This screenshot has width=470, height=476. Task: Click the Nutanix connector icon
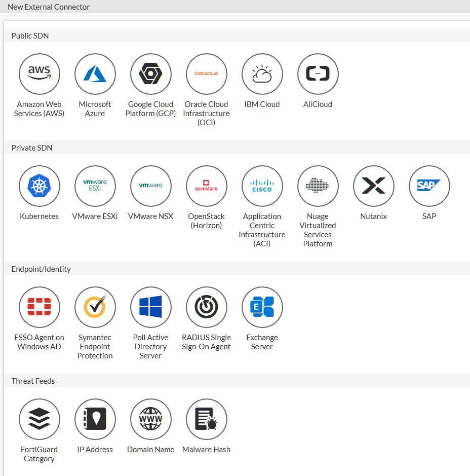coord(374,186)
